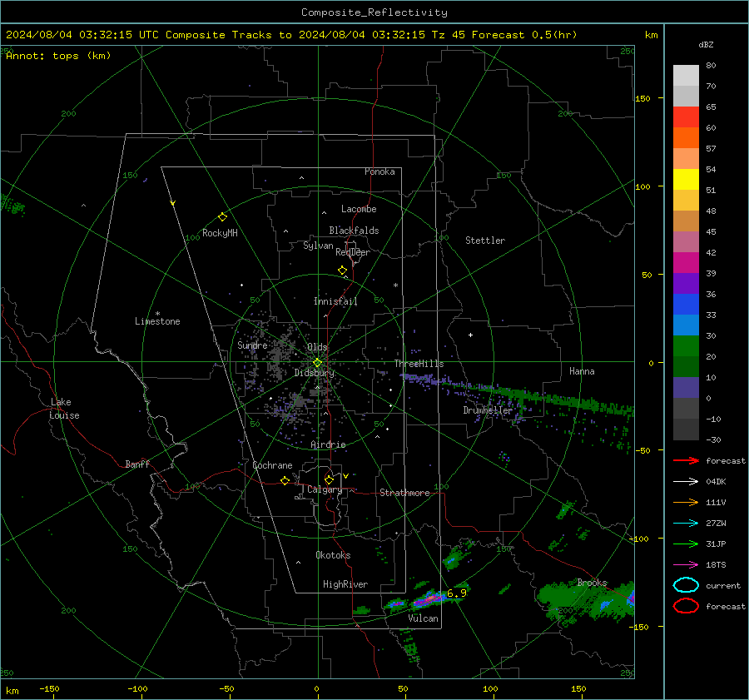Screen dimensions: 749x700
Task: Click the Okotoks label
Action: point(333,555)
